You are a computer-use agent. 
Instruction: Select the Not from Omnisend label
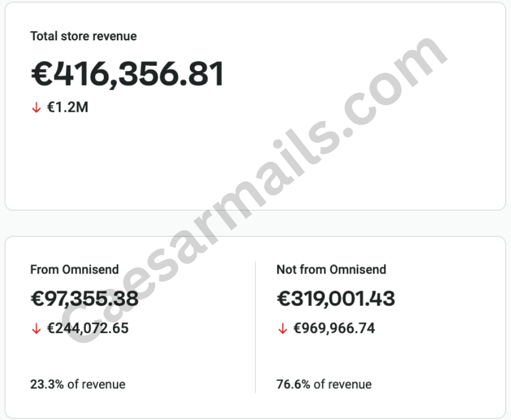tap(331, 270)
